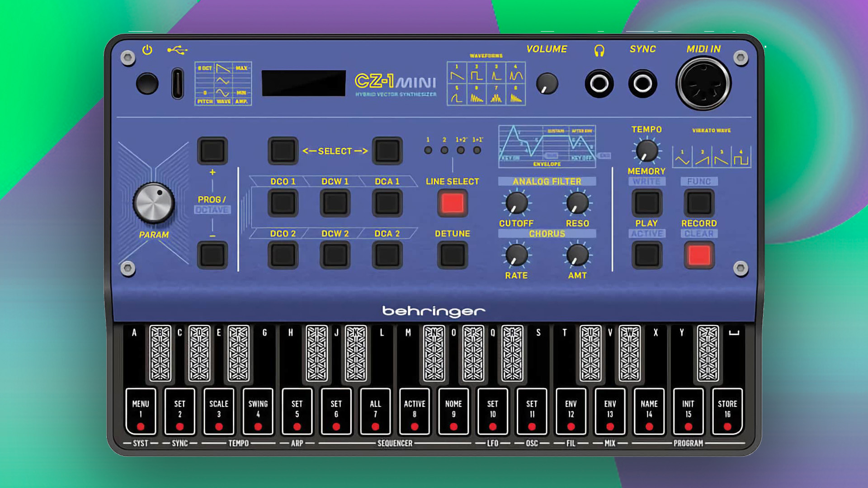The height and width of the screenshot is (488, 868).
Task: Select the DCO 1 button
Action: [x=283, y=203]
